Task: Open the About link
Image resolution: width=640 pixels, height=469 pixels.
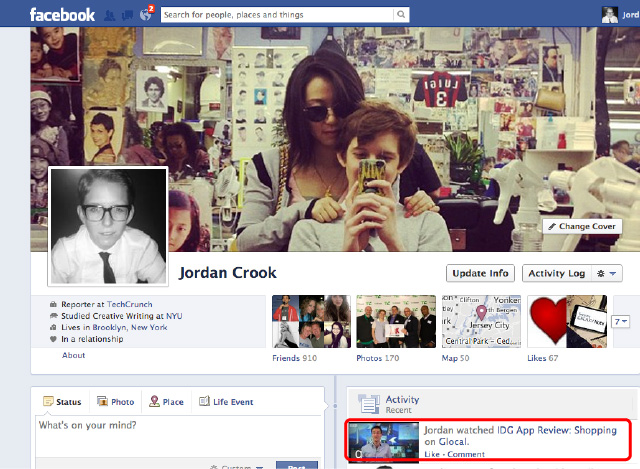Action: click(x=73, y=355)
